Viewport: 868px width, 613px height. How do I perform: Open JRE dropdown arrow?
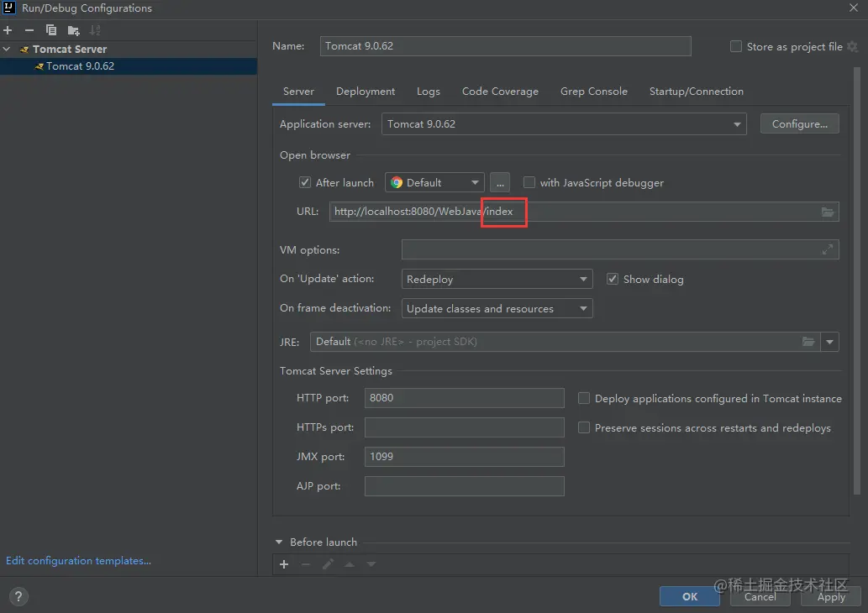829,342
